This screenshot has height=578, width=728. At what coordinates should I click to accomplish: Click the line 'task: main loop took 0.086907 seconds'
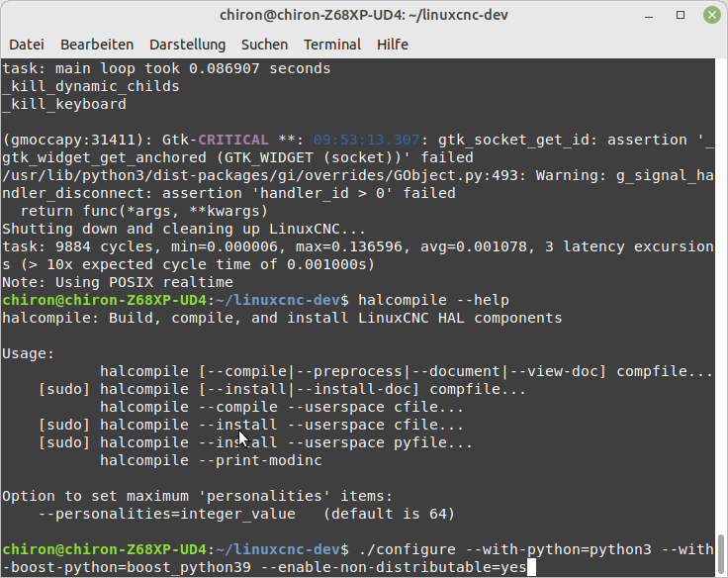[x=167, y=68]
